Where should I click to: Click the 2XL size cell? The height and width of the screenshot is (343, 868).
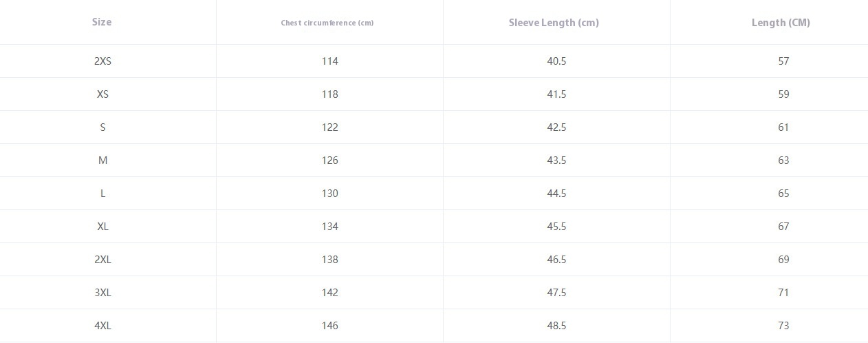pos(102,260)
